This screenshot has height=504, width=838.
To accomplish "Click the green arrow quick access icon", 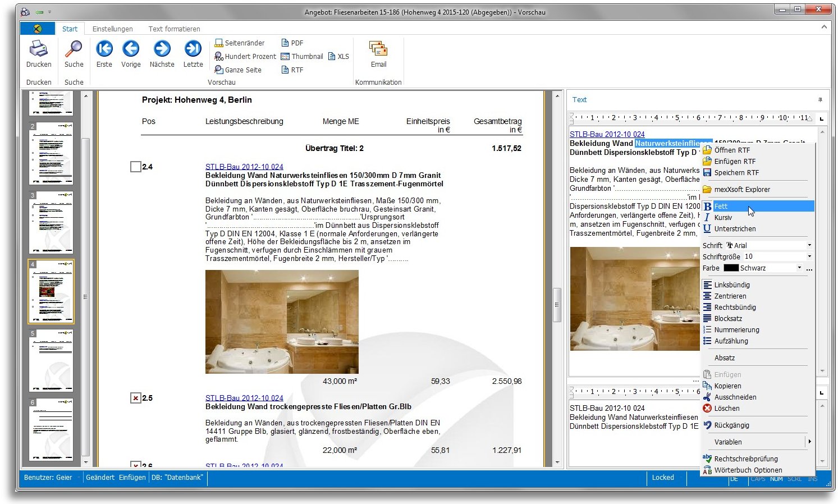I will pos(39,12).
